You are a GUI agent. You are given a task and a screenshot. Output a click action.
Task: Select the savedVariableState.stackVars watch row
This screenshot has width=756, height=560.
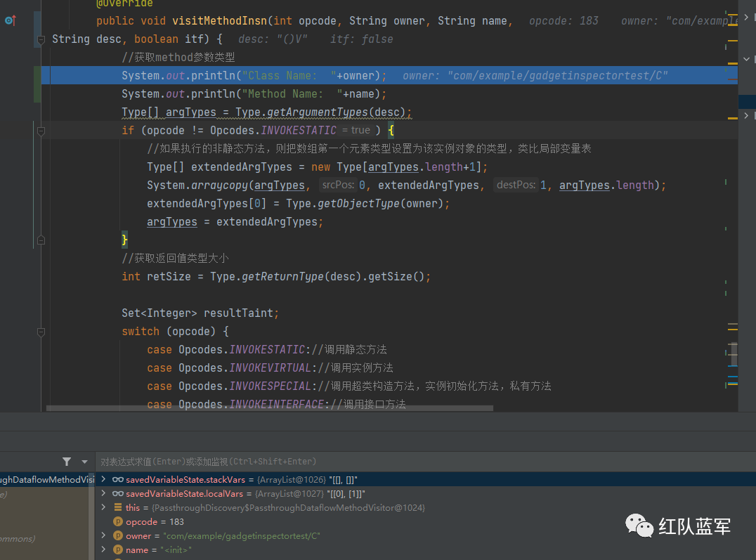click(426, 479)
